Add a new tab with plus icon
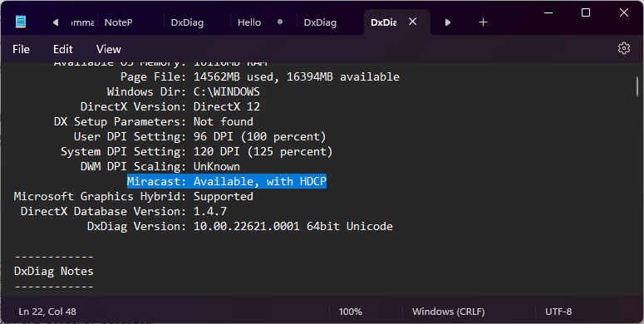This screenshot has height=324, width=644. pos(483,22)
